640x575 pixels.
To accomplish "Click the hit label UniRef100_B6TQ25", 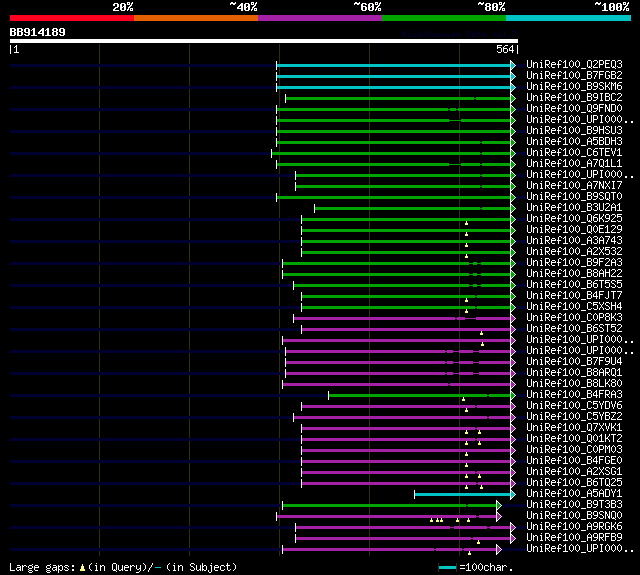I will click(x=574, y=483).
